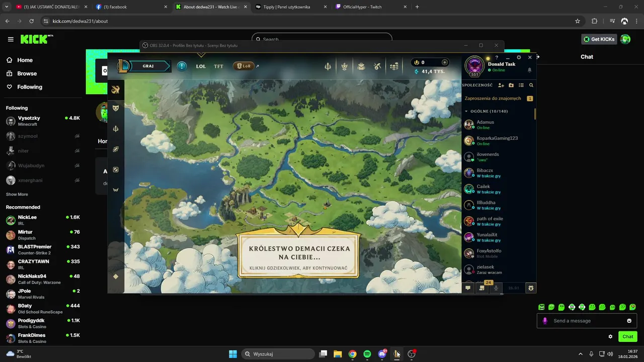The image size is (644, 362).
Task: Click the Windows Start button
Action: point(233,354)
